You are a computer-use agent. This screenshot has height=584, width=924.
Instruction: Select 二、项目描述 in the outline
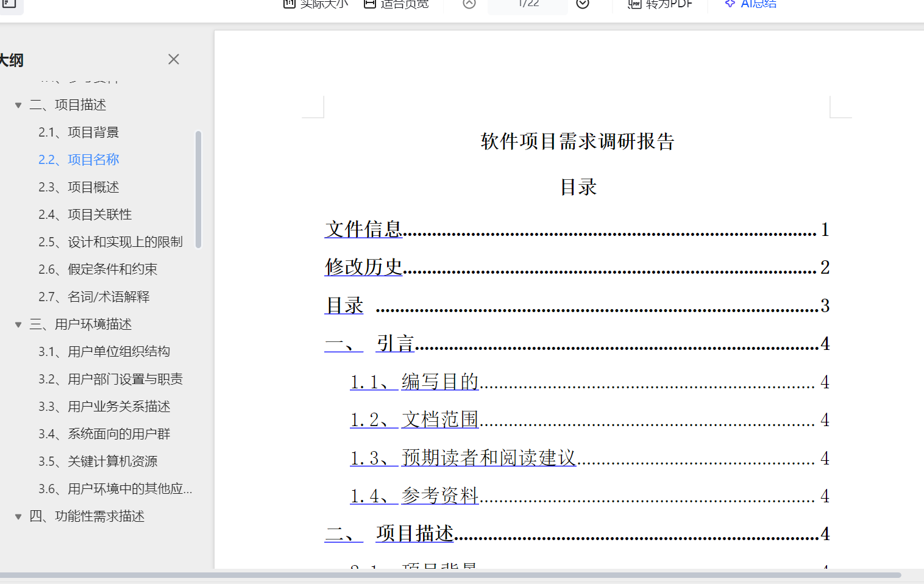(x=68, y=105)
